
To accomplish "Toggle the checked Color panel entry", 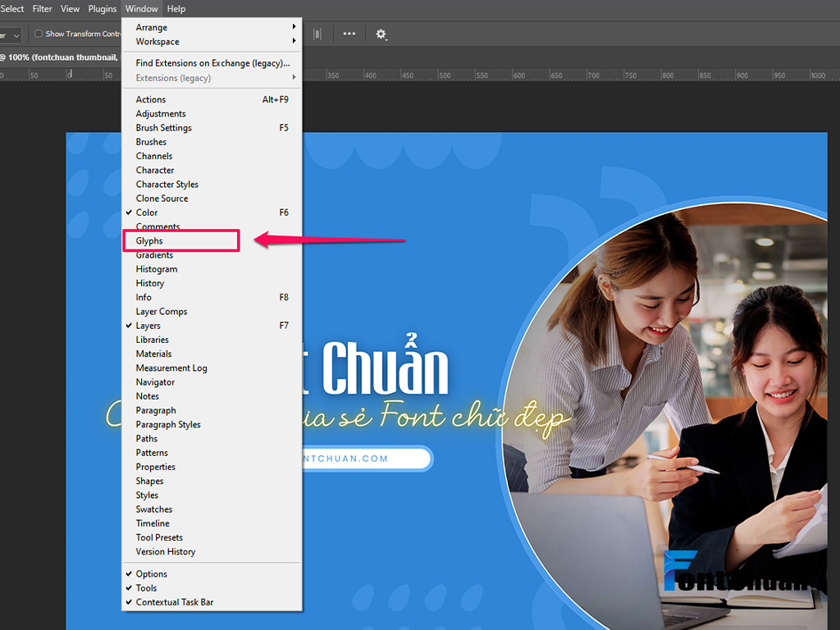I will (212, 212).
